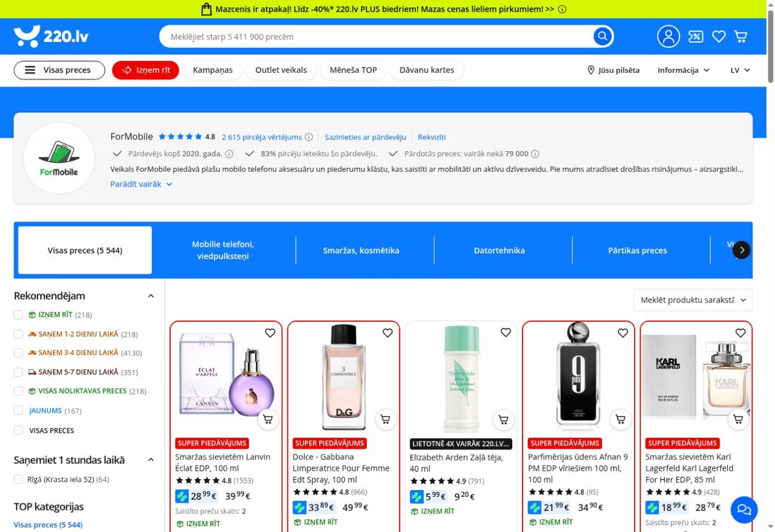Click info icon in top promo banner
This screenshot has width=775, height=532.
(562, 9)
